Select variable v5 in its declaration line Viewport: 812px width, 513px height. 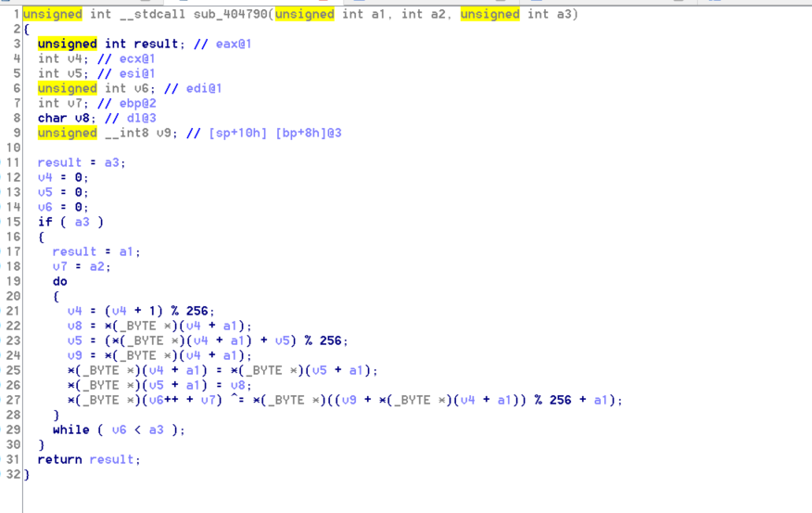coord(74,73)
